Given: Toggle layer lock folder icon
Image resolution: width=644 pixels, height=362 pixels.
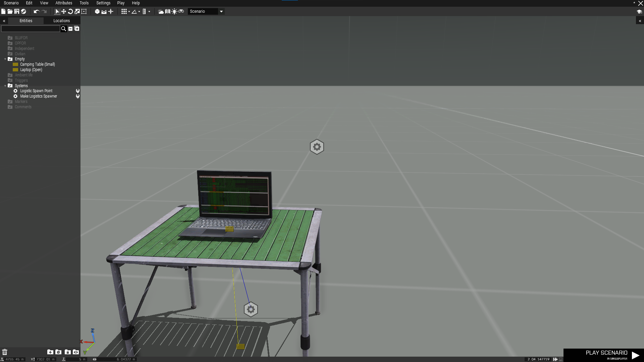Looking at the screenshot, I should (x=67, y=352).
